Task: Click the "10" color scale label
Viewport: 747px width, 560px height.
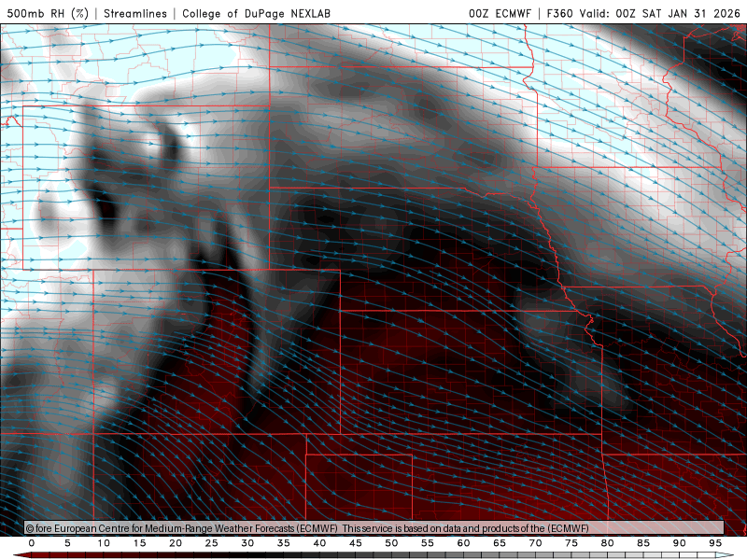Action: 104,543
